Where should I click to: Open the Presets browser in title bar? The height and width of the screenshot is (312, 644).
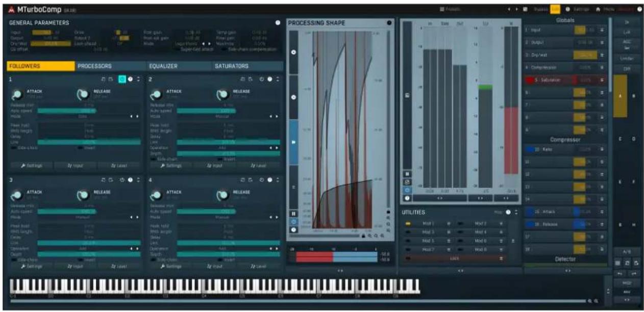pyautogui.click(x=449, y=10)
